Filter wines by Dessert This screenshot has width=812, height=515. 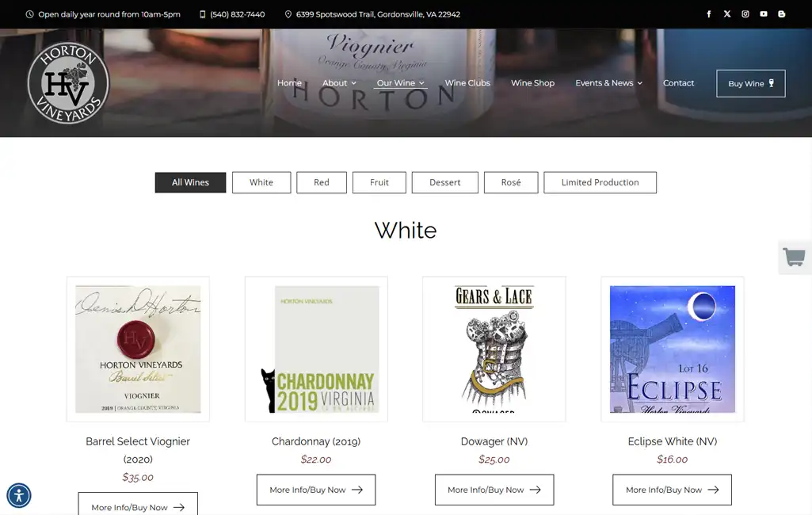coord(445,182)
